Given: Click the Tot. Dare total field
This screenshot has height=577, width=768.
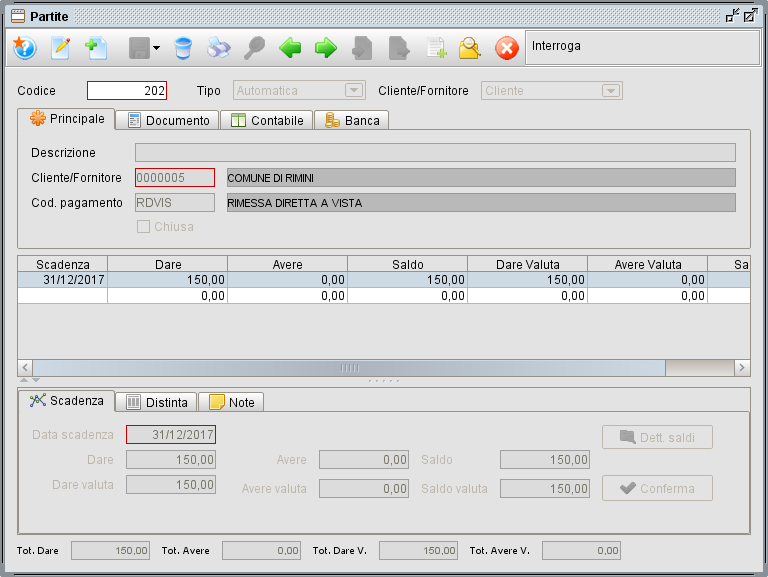Looking at the screenshot, I should [x=110, y=551].
